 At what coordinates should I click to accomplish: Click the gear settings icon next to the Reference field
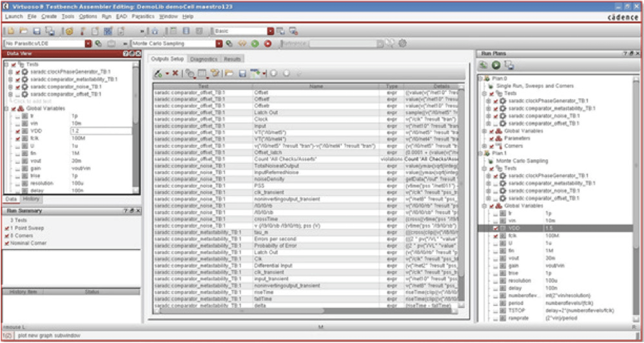[x=402, y=44]
